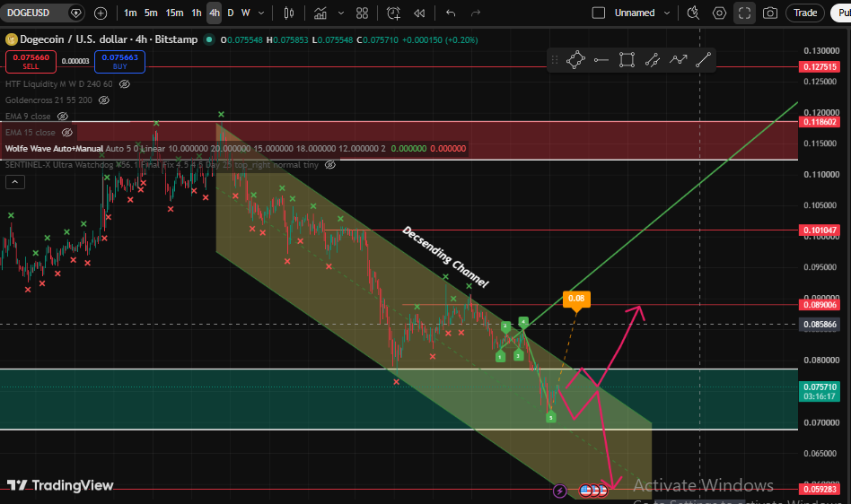851x504 pixels.
Task: Click the diamond badge beside DOGEUSD
Action: [76, 13]
